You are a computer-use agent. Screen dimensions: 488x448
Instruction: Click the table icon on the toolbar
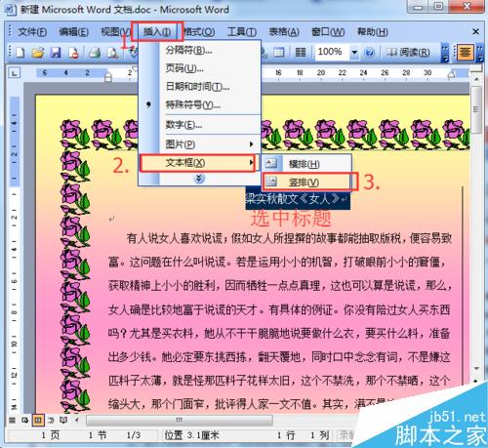tap(279, 53)
